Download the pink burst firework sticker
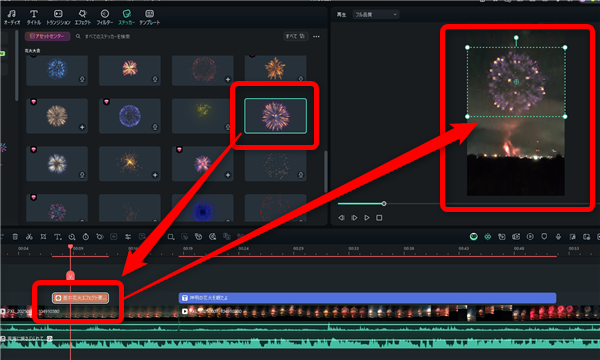The width and height of the screenshot is (600, 360). point(155,80)
